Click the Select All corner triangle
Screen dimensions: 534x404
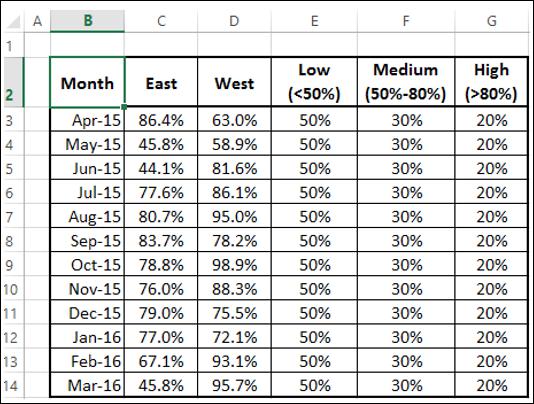point(14,21)
